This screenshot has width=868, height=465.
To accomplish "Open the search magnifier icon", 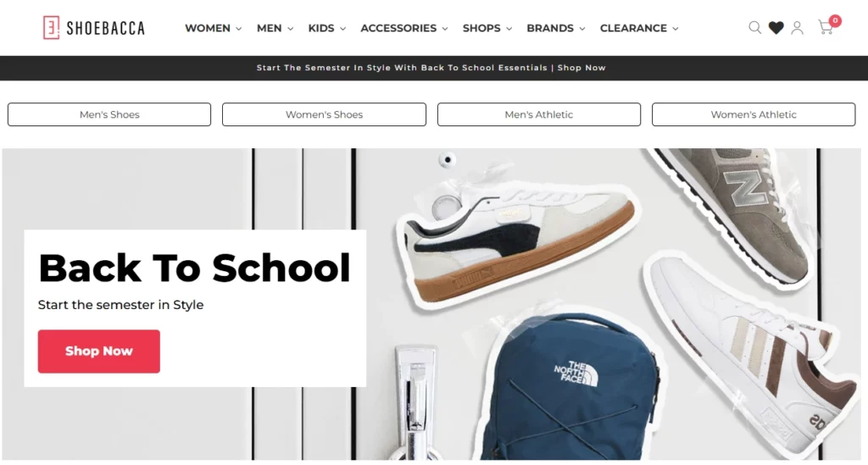I will point(754,28).
